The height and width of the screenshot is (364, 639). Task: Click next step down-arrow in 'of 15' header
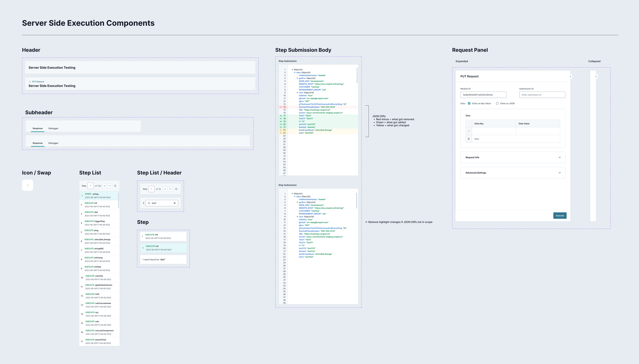tap(170, 189)
